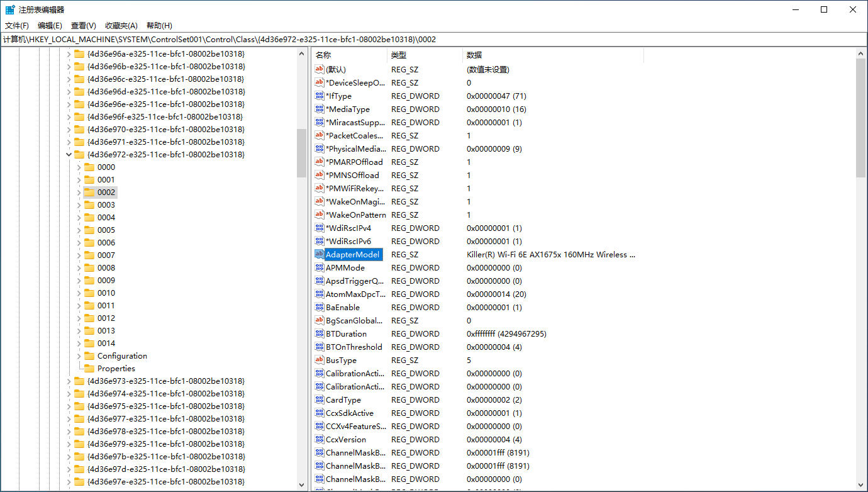This screenshot has height=492, width=868.
Task: Select the CCXv4FeatureS... value name
Action: coord(355,426)
